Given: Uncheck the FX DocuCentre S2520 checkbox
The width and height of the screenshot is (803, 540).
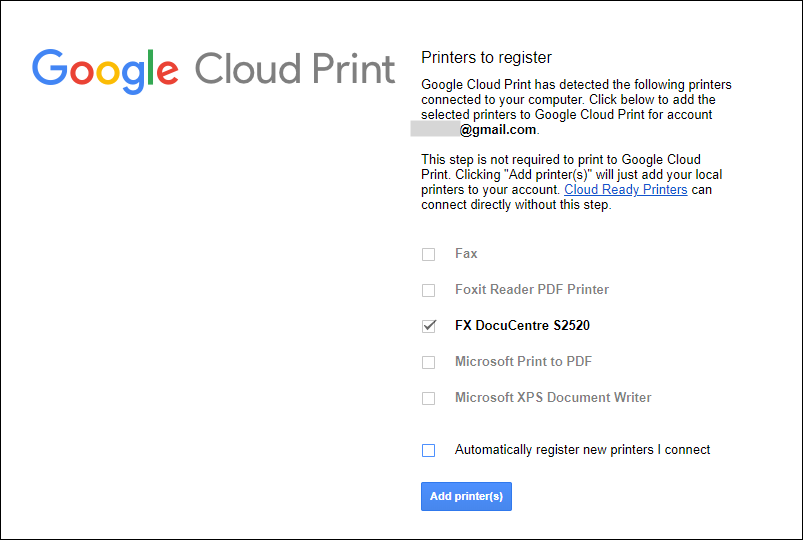Looking at the screenshot, I should (x=429, y=326).
